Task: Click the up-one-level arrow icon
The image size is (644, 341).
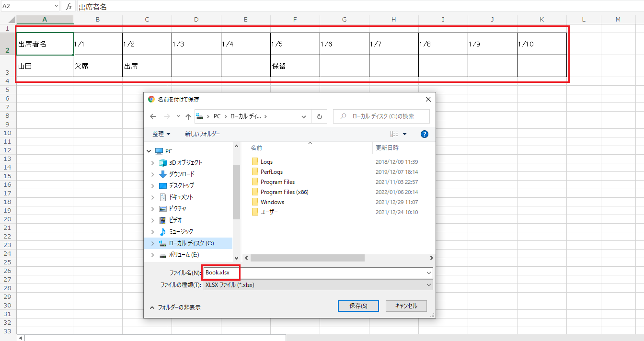Action: tap(188, 116)
